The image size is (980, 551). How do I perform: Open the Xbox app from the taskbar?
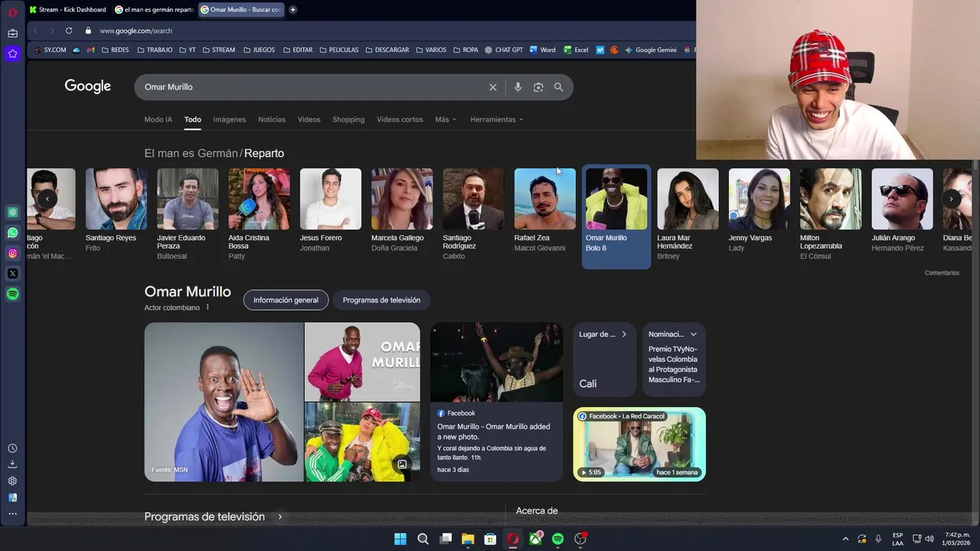click(536, 539)
